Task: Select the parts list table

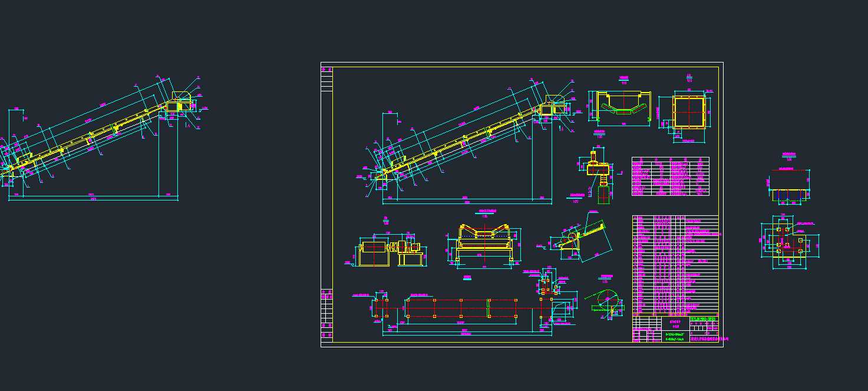Action: pyautogui.click(x=675, y=265)
